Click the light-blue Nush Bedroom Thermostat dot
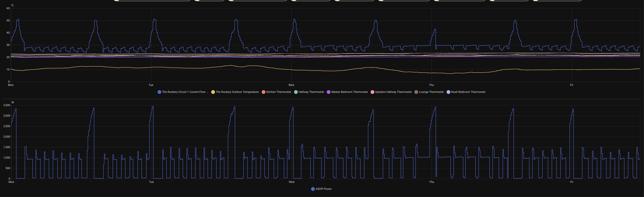Viewport: 644px width, 197px height. pyautogui.click(x=448, y=92)
